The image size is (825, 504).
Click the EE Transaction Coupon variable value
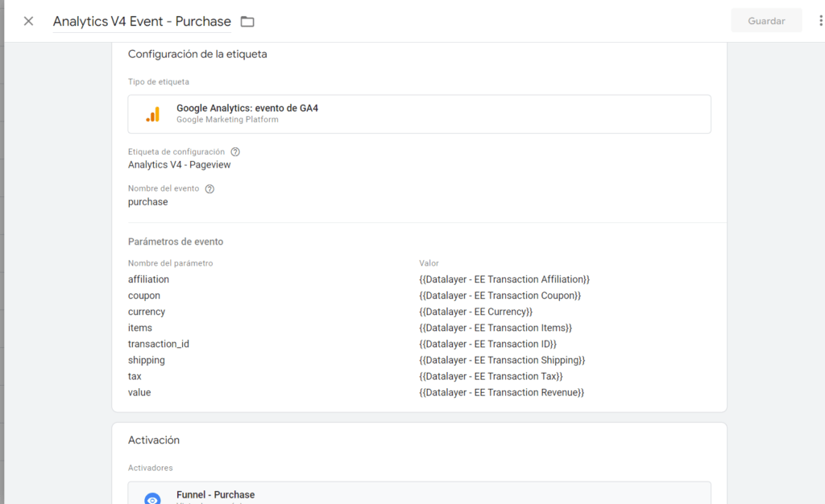coord(500,296)
